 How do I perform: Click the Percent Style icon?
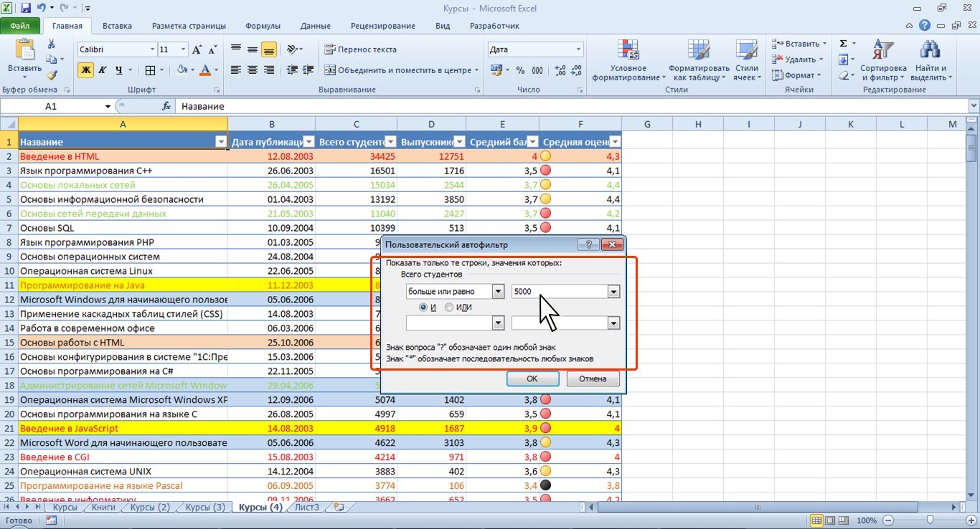[x=520, y=70]
